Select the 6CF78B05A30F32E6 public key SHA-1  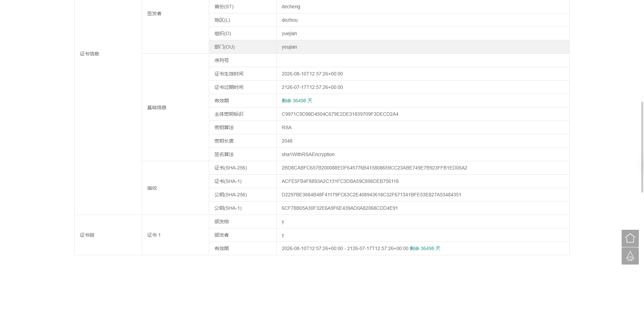point(340,208)
